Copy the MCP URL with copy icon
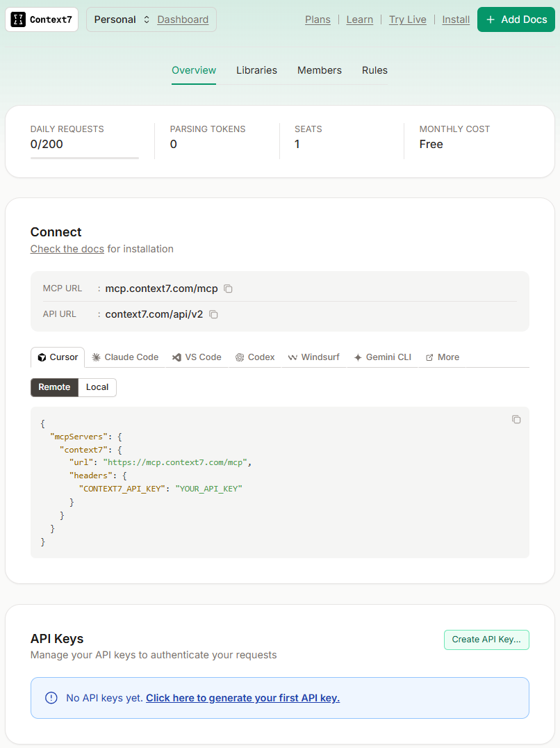Viewport: 560px width, 748px height. (x=228, y=288)
